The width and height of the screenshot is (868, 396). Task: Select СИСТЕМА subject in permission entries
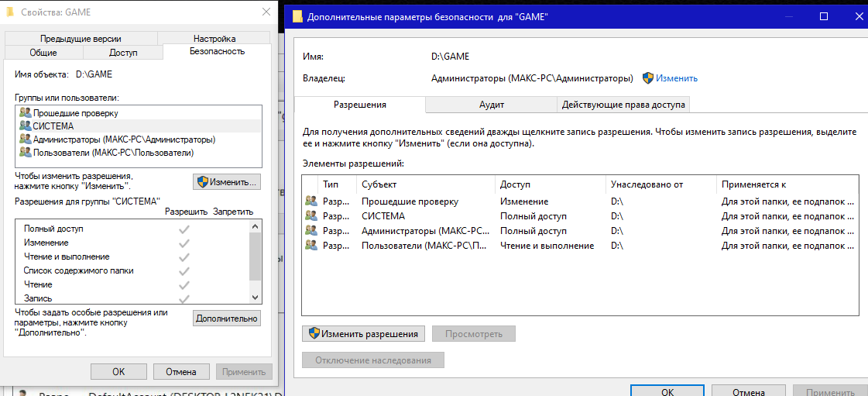point(383,216)
